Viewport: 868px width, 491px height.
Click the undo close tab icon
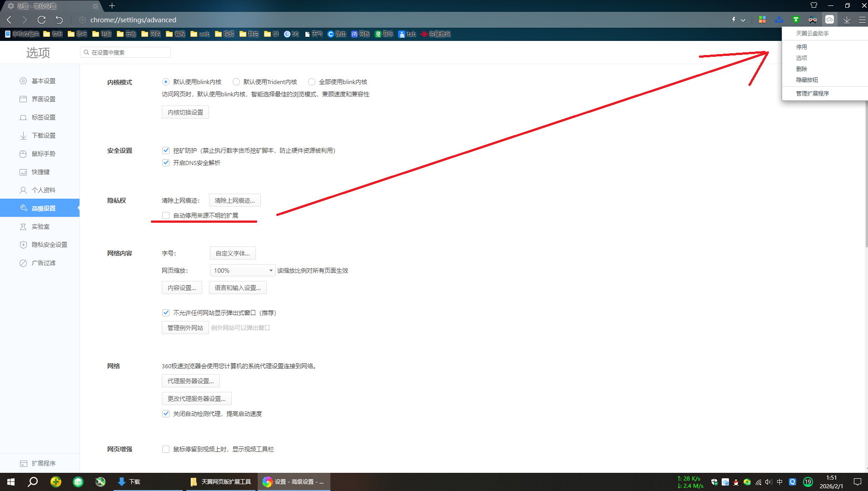click(x=59, y=20)
